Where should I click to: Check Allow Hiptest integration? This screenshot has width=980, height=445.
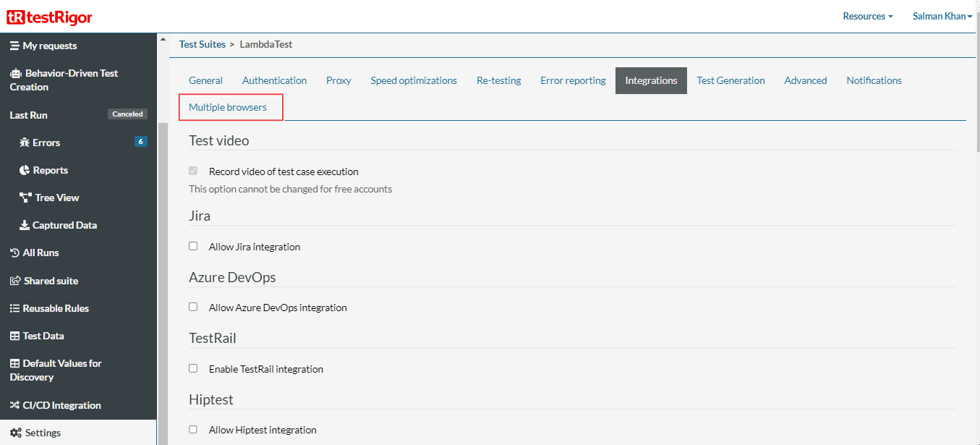pos(193,429)
